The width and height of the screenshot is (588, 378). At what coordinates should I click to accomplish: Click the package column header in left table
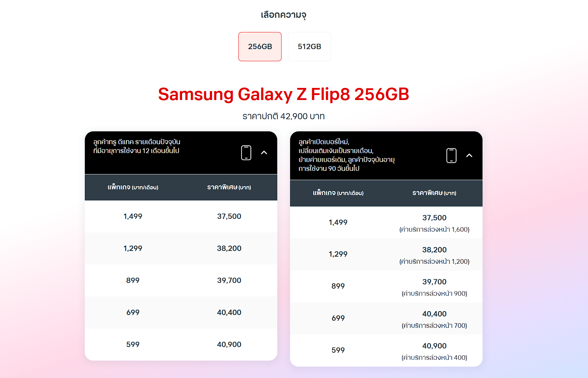click(133, 187)
